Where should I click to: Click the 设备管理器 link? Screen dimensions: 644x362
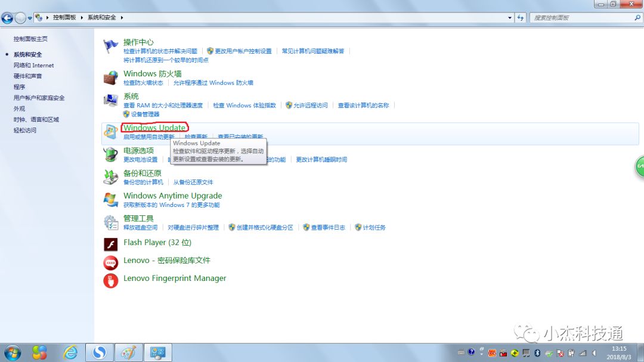[x=145, y=115]
